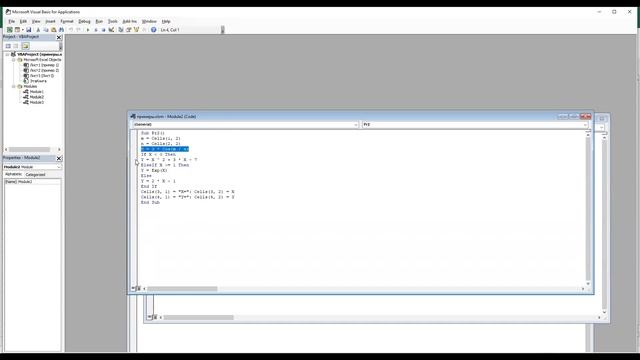
Task: Open the Toolbox from the toolbar
Action: click(x=144, y=30)
